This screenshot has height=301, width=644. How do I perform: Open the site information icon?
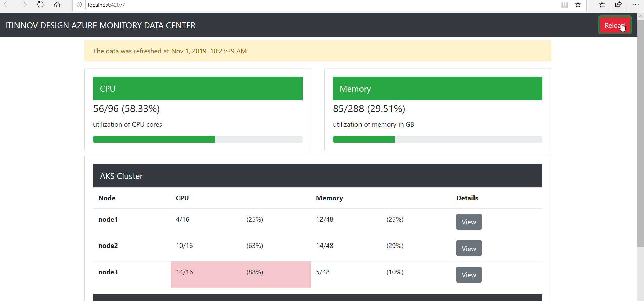tap(79, 5)
